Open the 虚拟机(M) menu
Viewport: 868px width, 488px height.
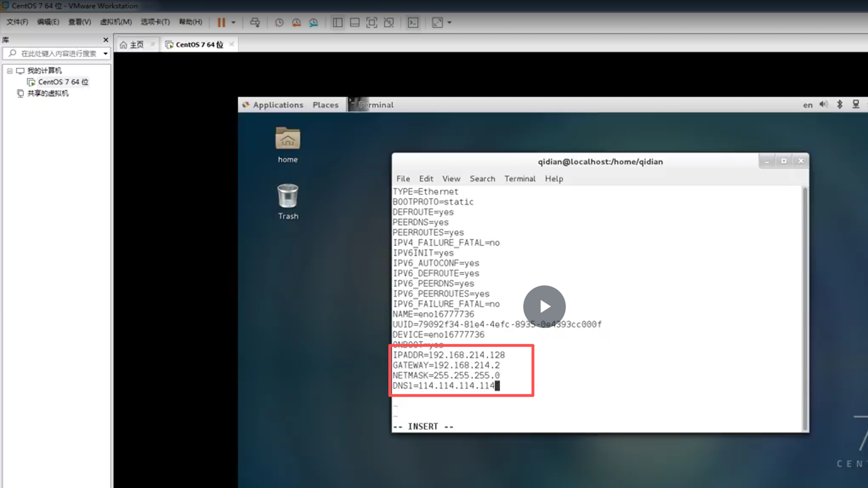(117, 22)
